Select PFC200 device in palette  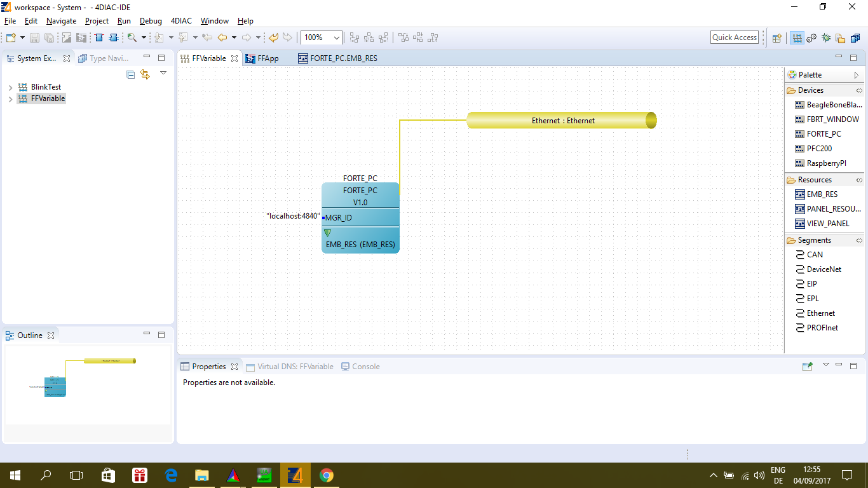pyautogui.click(x=813, y=149)
